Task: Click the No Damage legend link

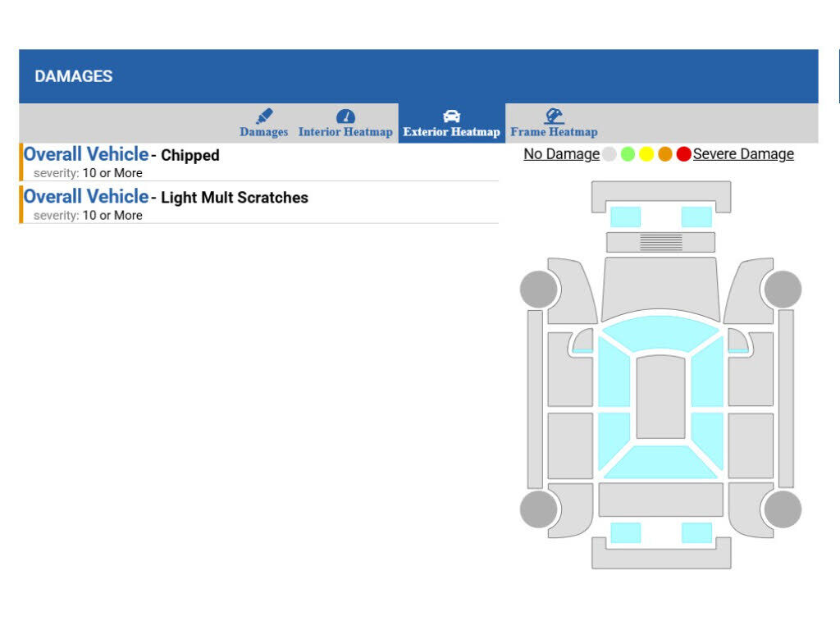Action: tap(561, 154)
